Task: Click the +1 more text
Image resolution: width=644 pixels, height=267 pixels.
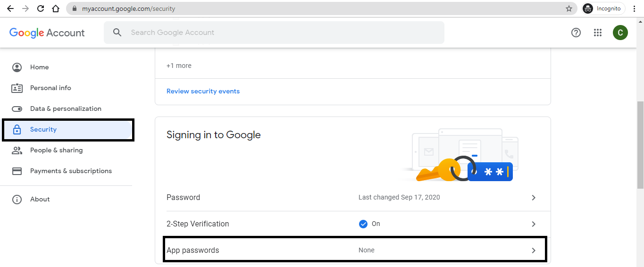Action: [x=179, y=66]
